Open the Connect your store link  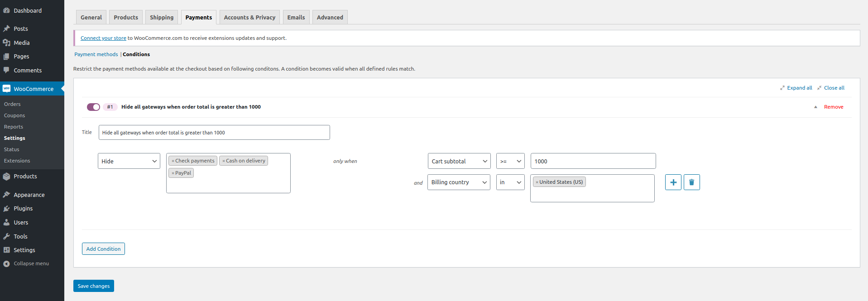103,38
